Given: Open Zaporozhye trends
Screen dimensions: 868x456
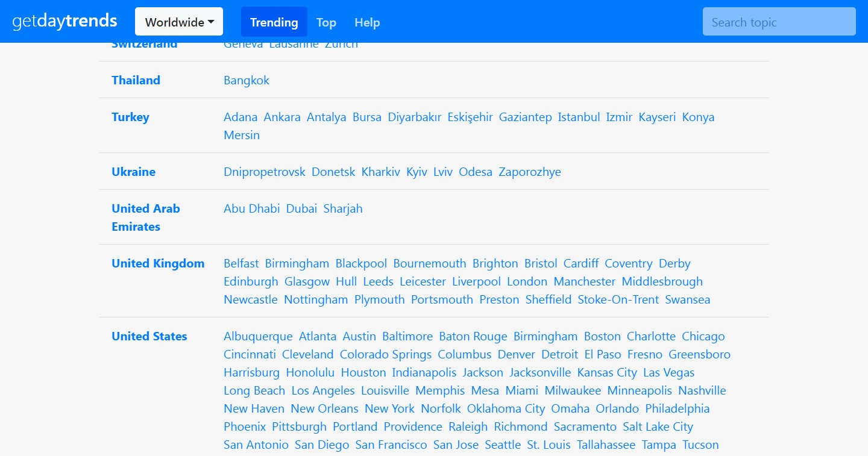Looking at the screenshot, I should 530,172.
